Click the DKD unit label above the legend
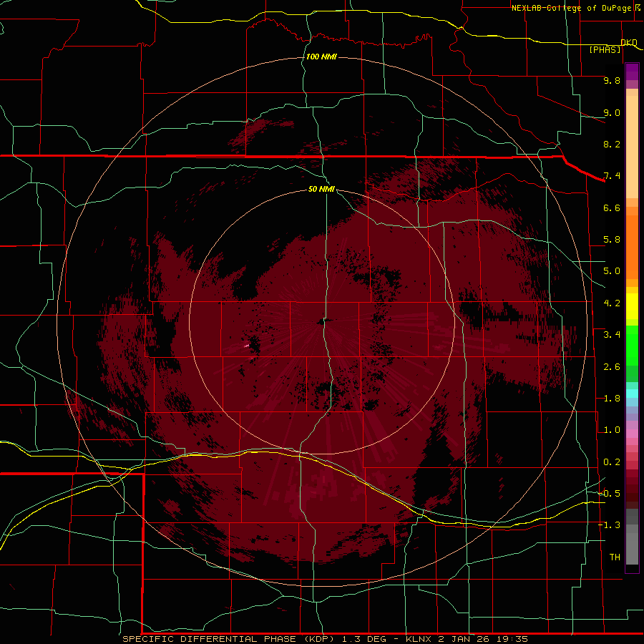This screenshot has width=644, height=644. pyautogui.click(x=629, y=42)
